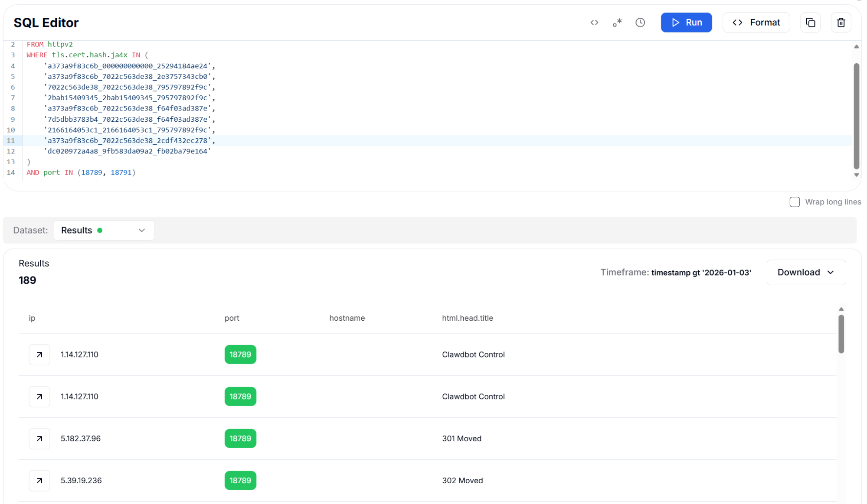Place cursor on editor line 12

tap(127, 151)
